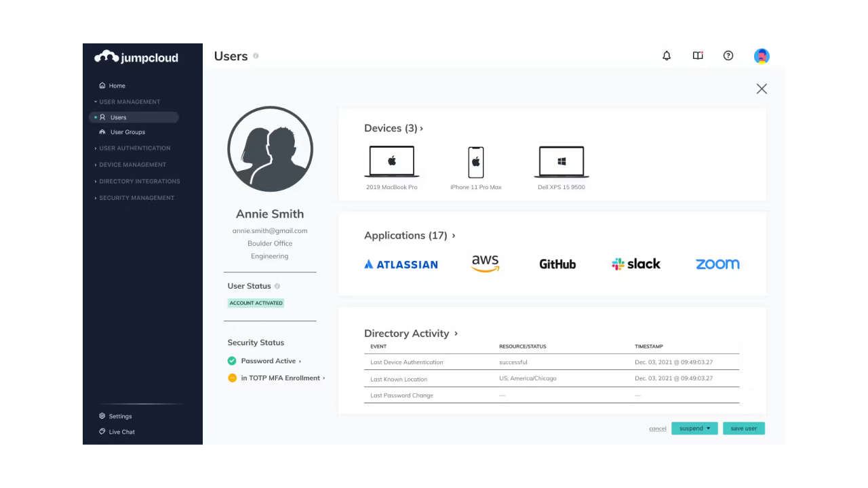
Task: Open the Slack application
Action: click(x=636, y=264)
